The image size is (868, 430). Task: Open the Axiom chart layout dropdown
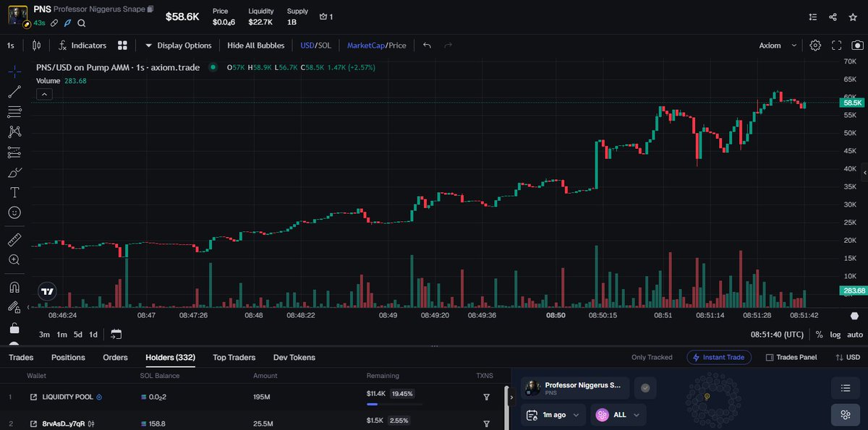click(778, 45)
